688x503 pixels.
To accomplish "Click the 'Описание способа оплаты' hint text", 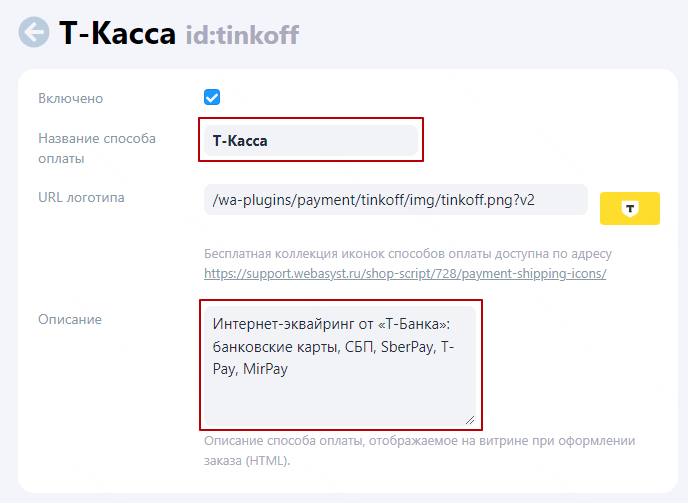I will (x=419, y=451).
